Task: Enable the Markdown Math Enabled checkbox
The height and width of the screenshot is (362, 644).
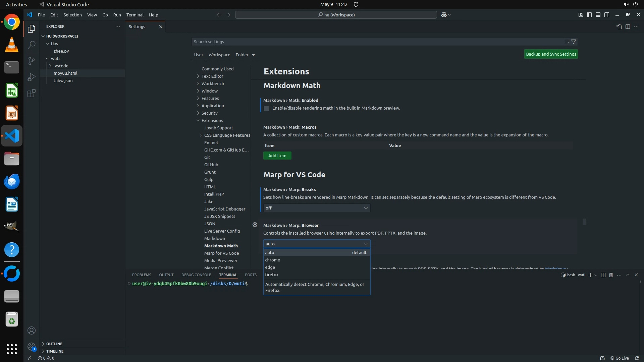Action: tap(266, 108)
